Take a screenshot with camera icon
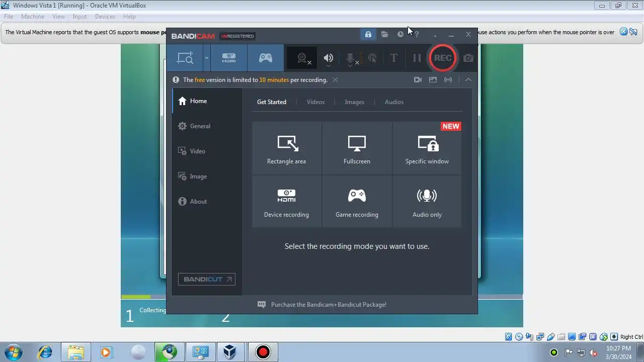This screenshot has height=362, width=644. pos(468,58)
